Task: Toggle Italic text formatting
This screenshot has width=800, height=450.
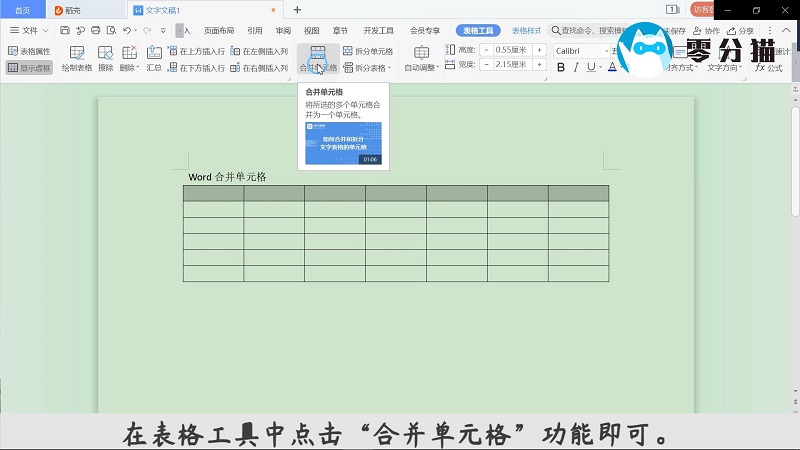Action: tap(577, 68)
